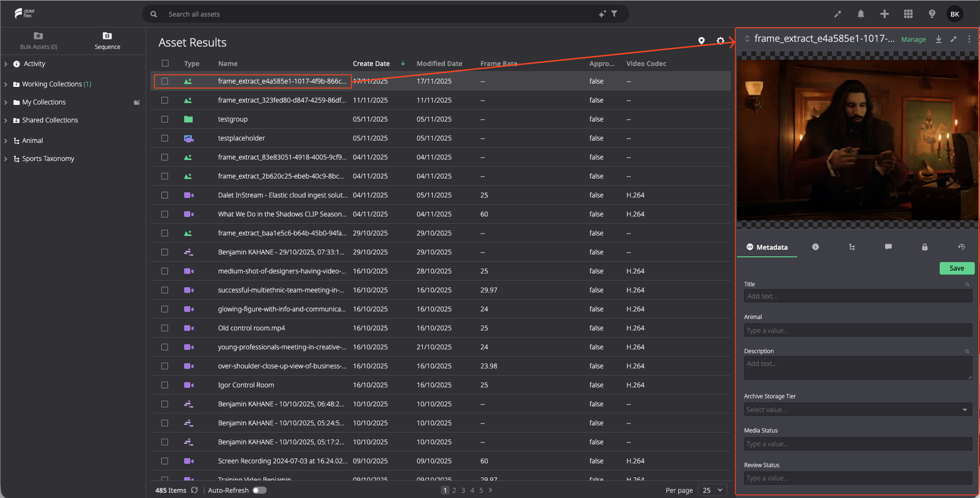Go to results page 5
Screen dimensions: 980x498
pyautogui.click(x=481, y=490)
